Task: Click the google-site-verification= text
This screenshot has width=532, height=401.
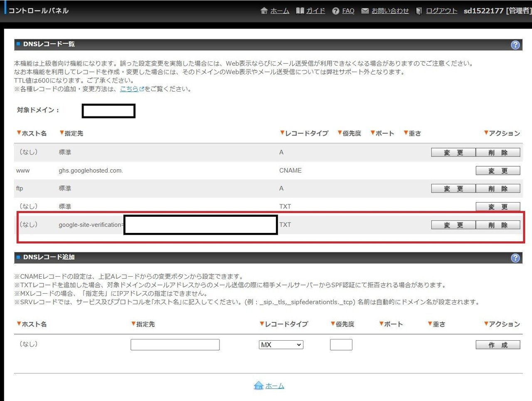Action: [91, 225]
